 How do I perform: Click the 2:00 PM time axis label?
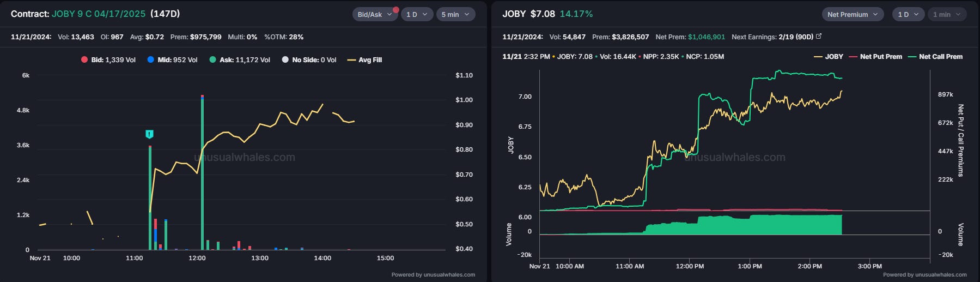[809, 266]
